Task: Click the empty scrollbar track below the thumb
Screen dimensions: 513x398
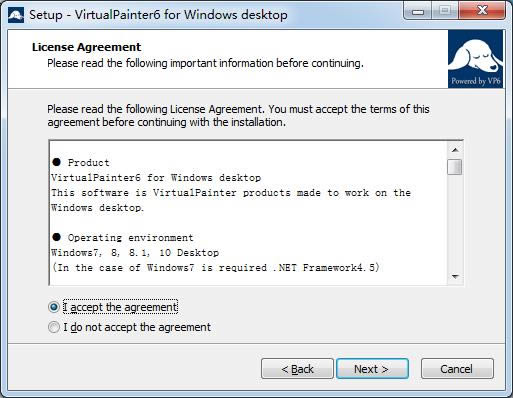Action: point(455,222)
